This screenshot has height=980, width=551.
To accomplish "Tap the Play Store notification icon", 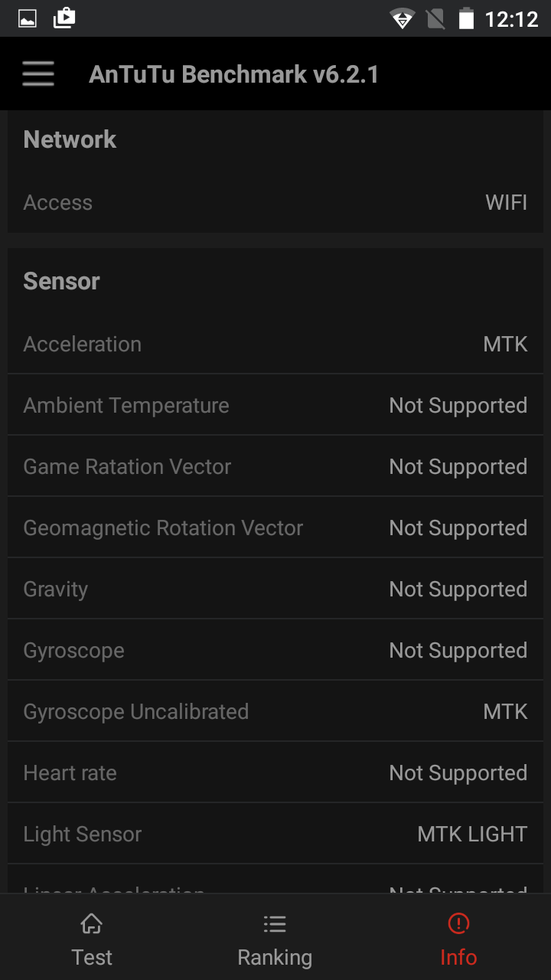I will click(x=64, y=18).
